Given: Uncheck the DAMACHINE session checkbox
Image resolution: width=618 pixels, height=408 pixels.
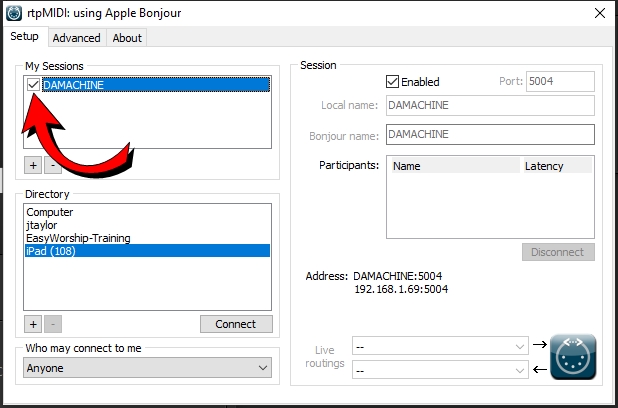Looking at the screenshot, I should [34, 84].
